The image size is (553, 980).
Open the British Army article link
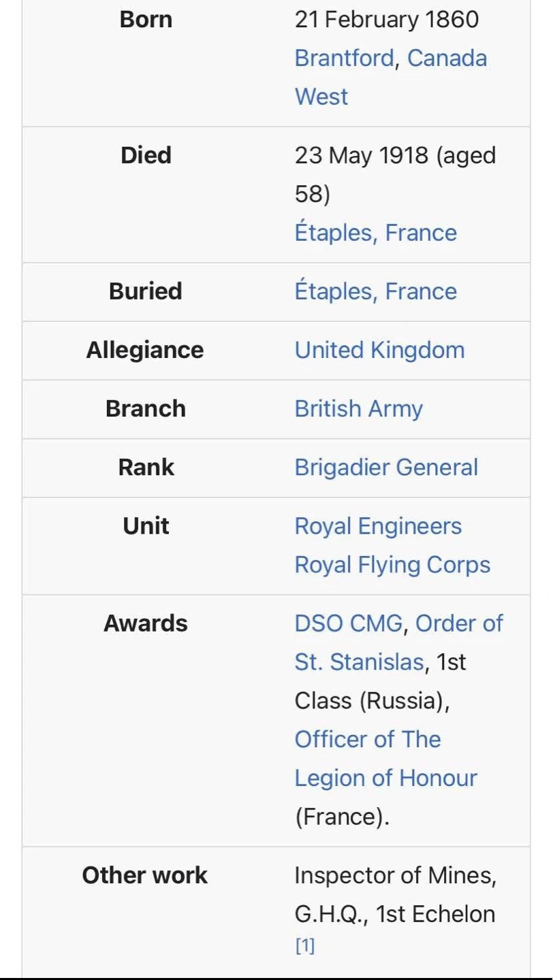point(358,408)
